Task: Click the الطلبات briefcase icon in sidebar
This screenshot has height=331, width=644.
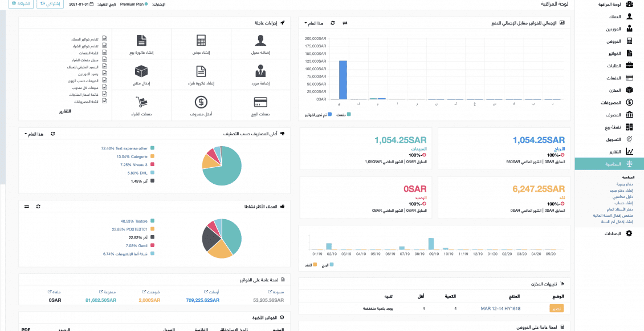Action: (x=629, y=66)
